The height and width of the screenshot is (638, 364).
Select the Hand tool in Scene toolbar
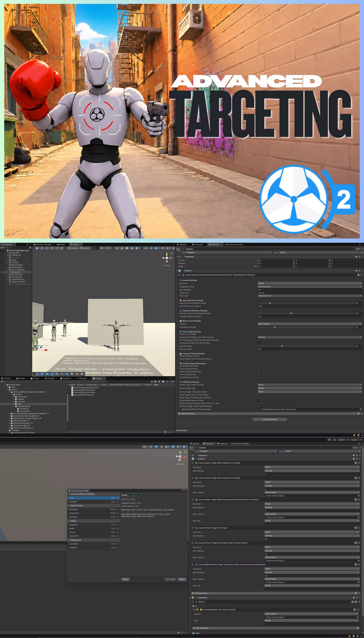[37, 248]
